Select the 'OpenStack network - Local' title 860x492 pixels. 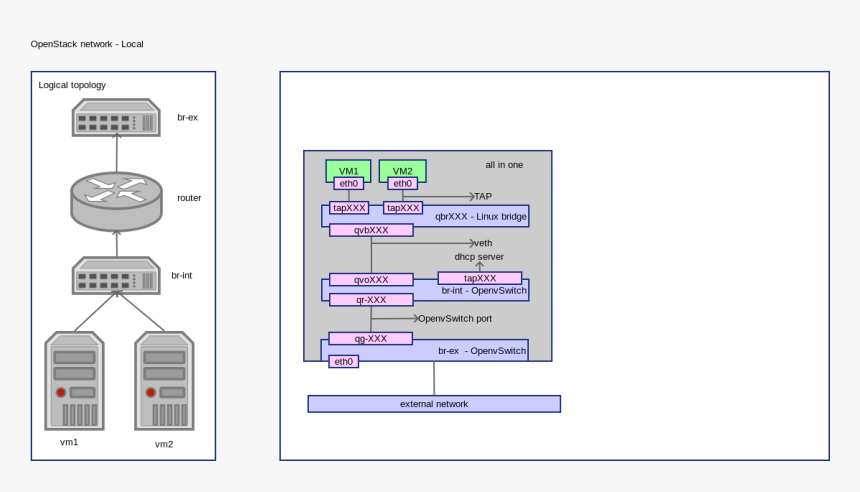[x=87, y=44]
